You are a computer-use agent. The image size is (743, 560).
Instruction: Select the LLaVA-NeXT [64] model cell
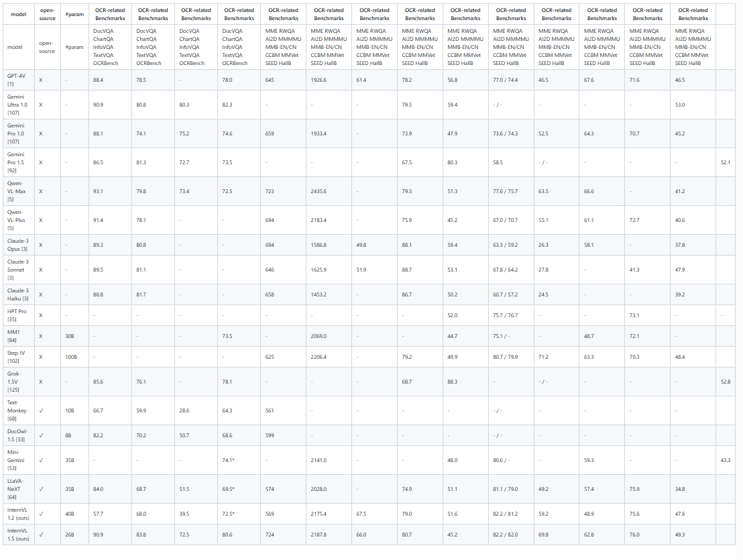pyautogui.click(x=19, y=489)
